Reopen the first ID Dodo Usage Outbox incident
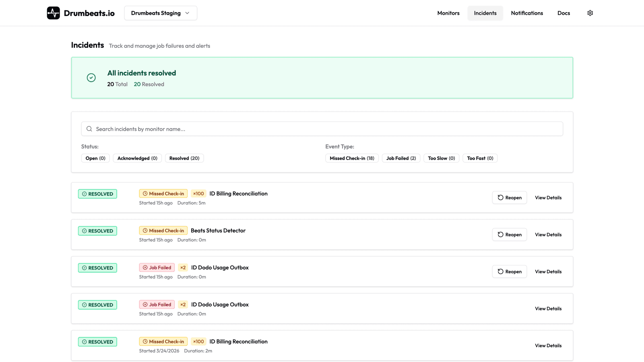Viewport: 644px width, 362px height. (x=510, y=271)
